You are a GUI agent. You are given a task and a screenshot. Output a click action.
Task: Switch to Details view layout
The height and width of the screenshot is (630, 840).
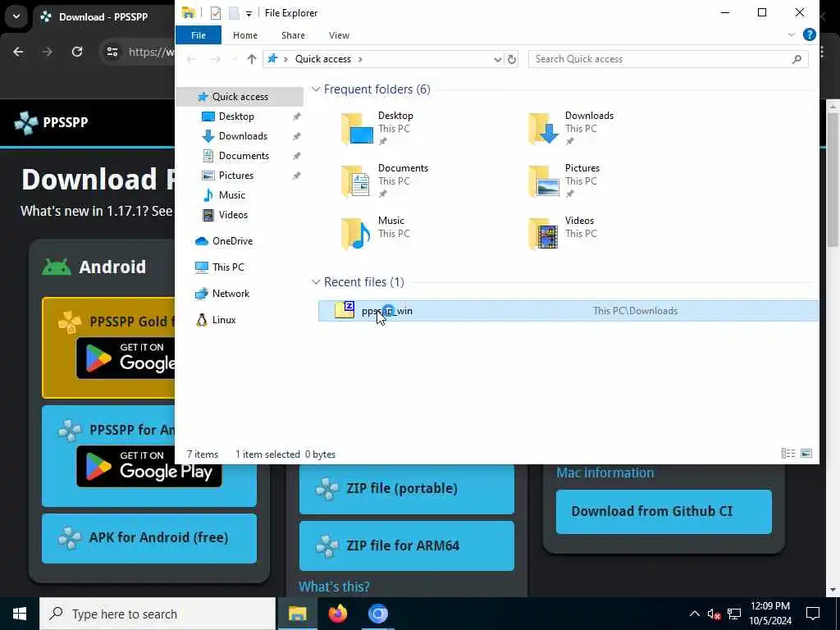[x=788, y=454]
